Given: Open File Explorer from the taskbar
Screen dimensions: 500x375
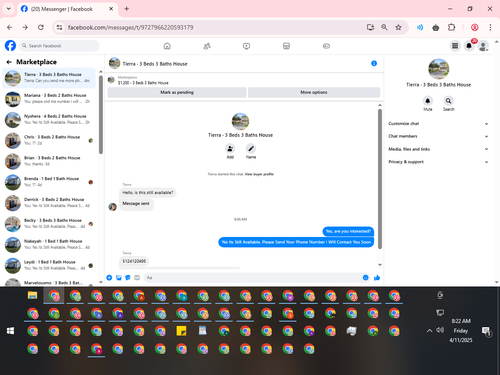Looking at the screenshot, I should tap(32, 295).
